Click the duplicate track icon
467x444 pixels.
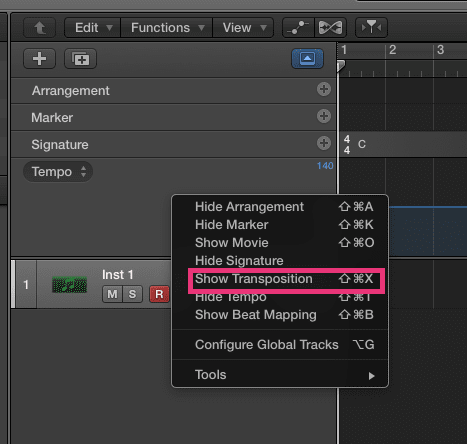[x=80, y=59]
